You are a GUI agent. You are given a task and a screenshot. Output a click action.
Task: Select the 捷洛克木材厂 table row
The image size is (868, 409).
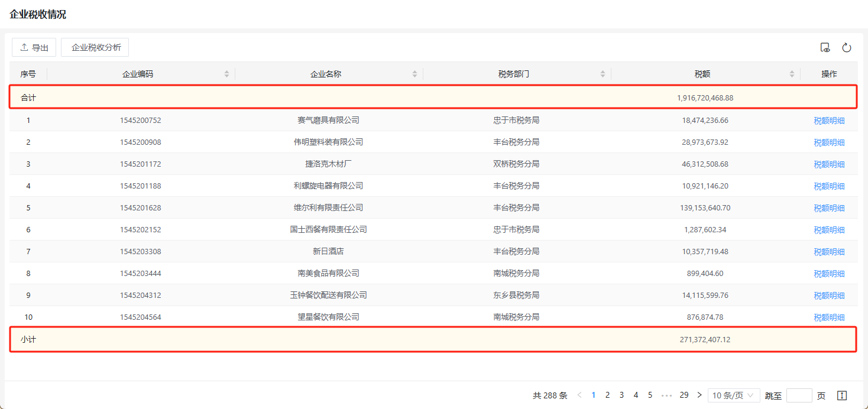click(x=328, y=164)
